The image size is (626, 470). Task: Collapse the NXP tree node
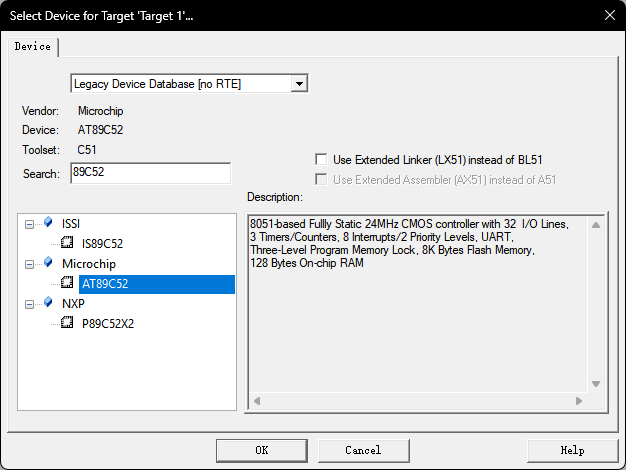click(31, 303)
